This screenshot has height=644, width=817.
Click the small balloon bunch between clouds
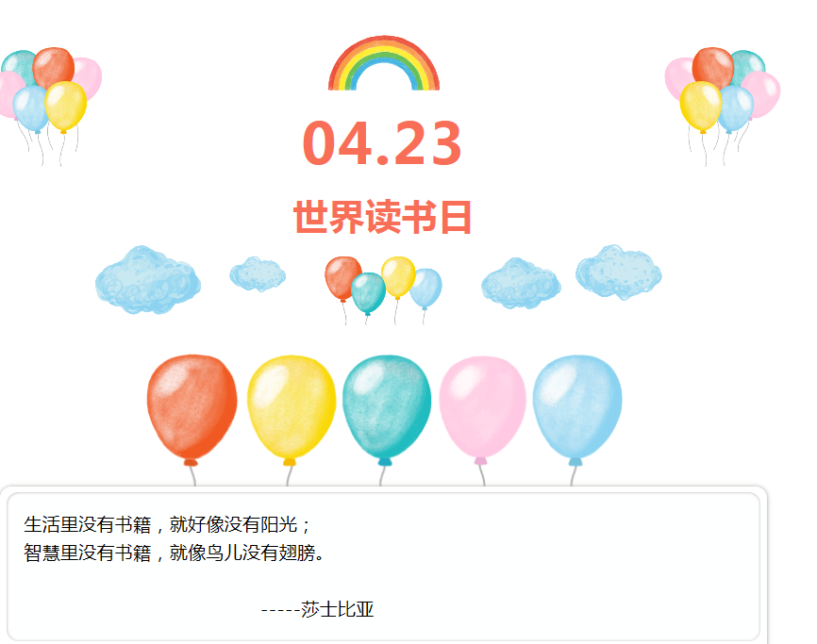click(x=383, y=290)
